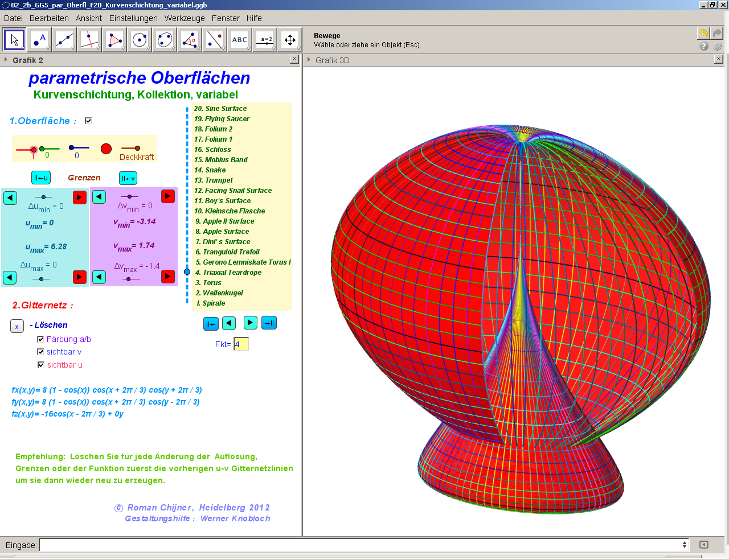729x560 pixels.
Task: Open the Werkzeuge menu
Action: (x=185, y=18)
